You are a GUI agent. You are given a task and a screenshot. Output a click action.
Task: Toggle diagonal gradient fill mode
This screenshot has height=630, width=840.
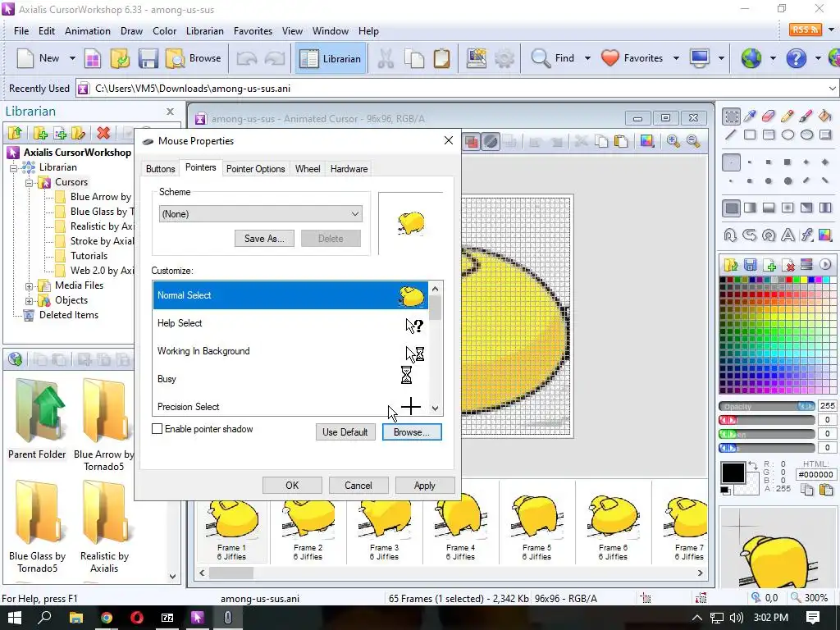tap(806, 208)
